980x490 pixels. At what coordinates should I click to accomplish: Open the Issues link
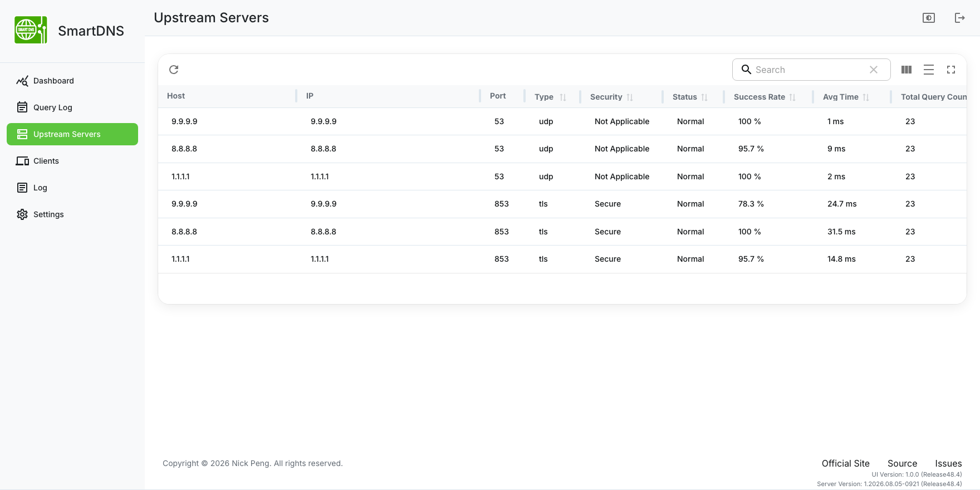948,463
